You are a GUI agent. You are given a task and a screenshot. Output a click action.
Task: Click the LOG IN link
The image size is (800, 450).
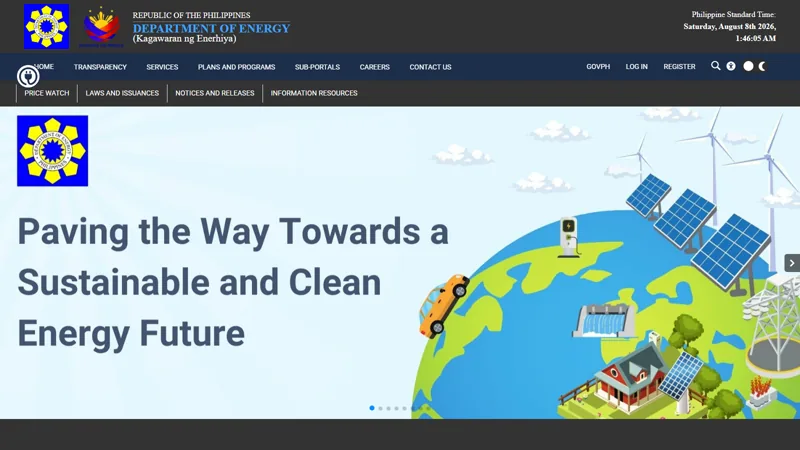point(637,67)
